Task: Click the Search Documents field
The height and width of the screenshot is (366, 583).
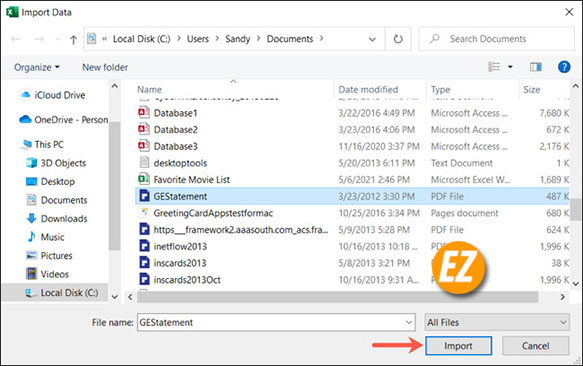Action: (x=496, y=39)
